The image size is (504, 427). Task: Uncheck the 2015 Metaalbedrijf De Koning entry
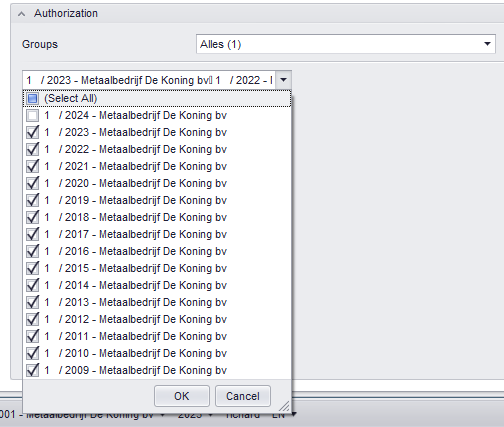pos(32,268)
